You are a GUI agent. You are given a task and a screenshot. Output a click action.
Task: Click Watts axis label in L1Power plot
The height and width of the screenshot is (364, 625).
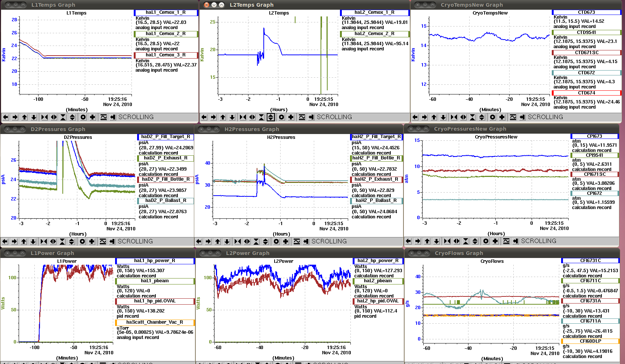pos(3,303)
